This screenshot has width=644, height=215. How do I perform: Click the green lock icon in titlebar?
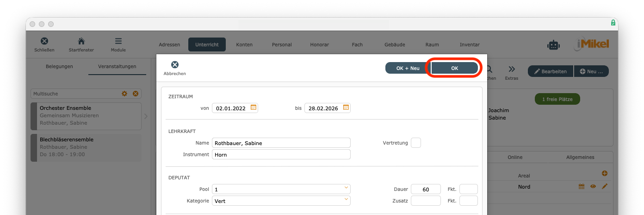point(613,23)
